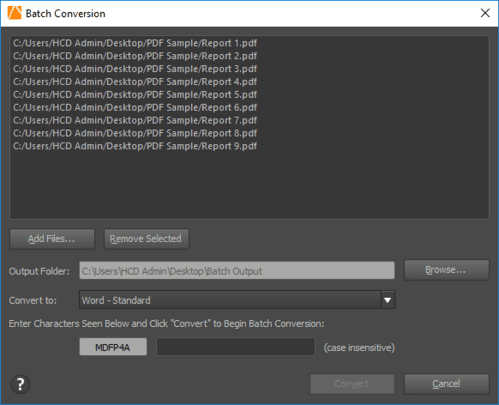This screenshot has height=405, width=499.
Task: Expand the Convert to dropdown arrow
Action: (387, 300)
